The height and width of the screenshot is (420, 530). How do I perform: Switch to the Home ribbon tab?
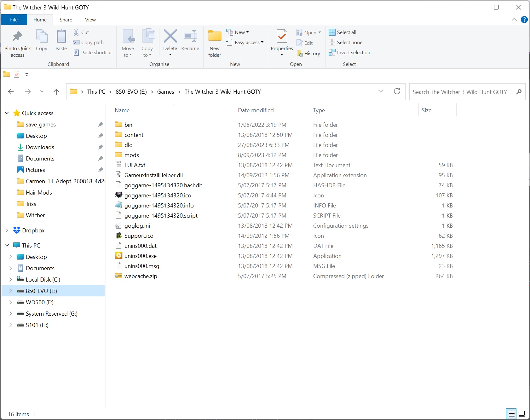[x=40, y=20]
